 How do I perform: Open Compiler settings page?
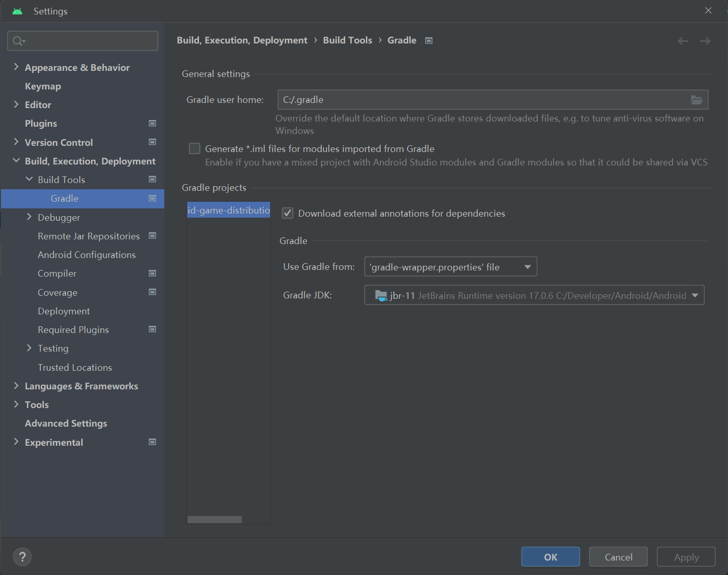57,274
